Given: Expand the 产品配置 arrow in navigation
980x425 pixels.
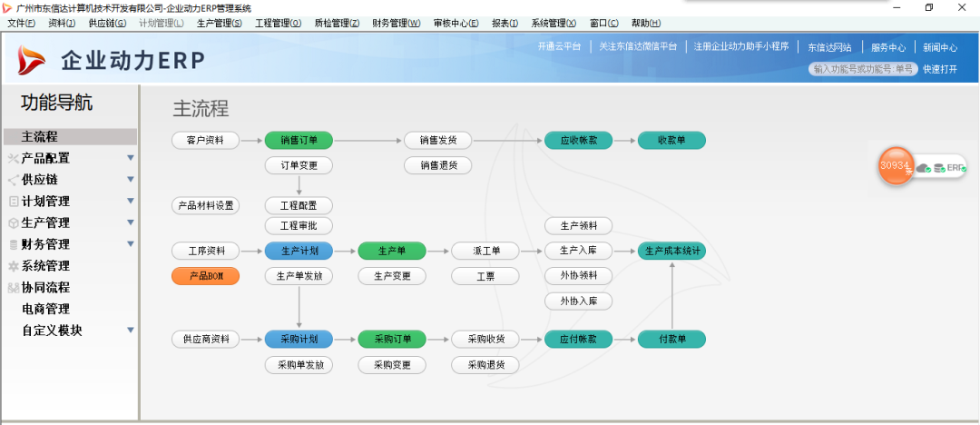Looking at the screenshot, I should (130, 158).
